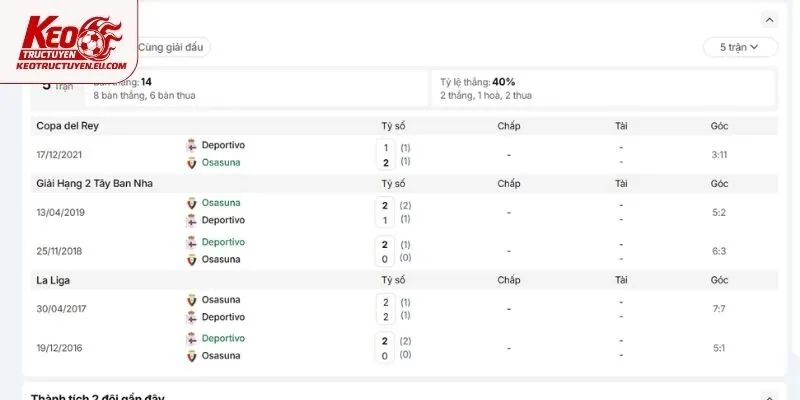Click Osasuna crest in 19/12/2016 match
Viewport: 800px width, 400px height.
[191, 356]
